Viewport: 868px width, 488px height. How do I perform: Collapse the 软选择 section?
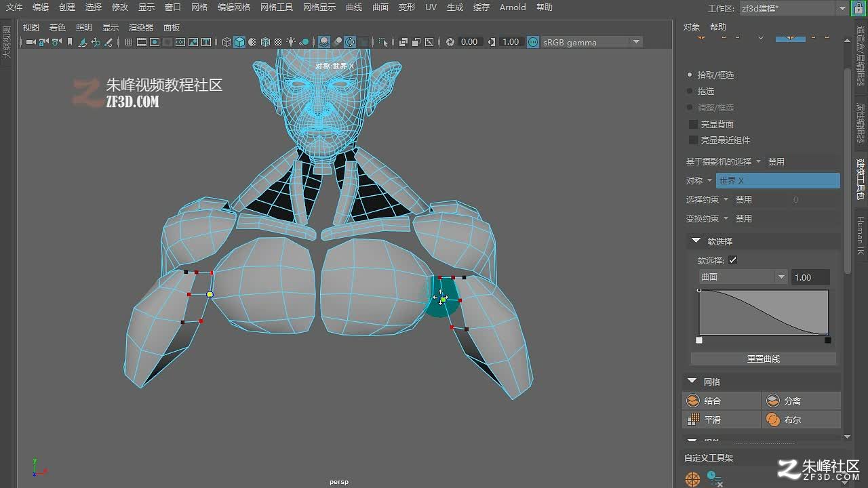coord(696,241)
